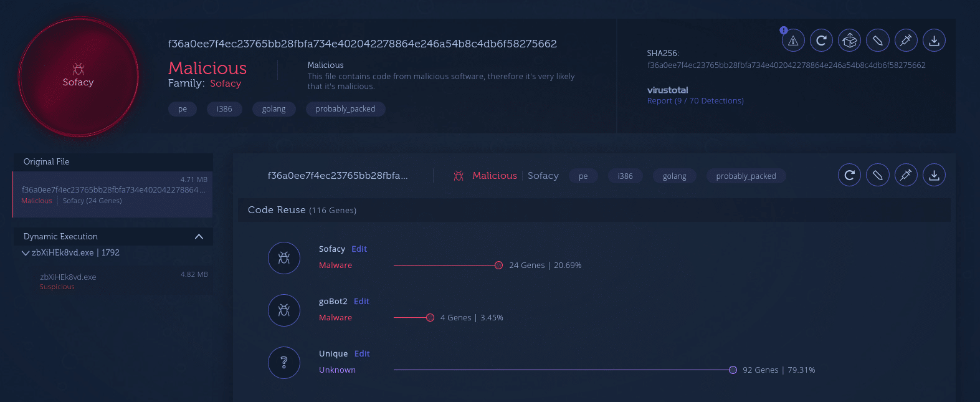Click the pe tag in sub-analysis bar

pyautogui.click(x=583, y=176)
